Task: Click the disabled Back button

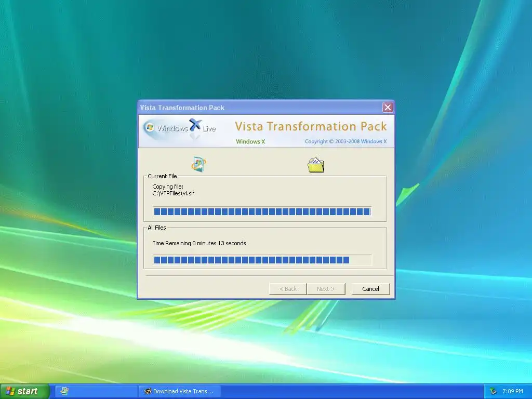Action: click(288, 289)
